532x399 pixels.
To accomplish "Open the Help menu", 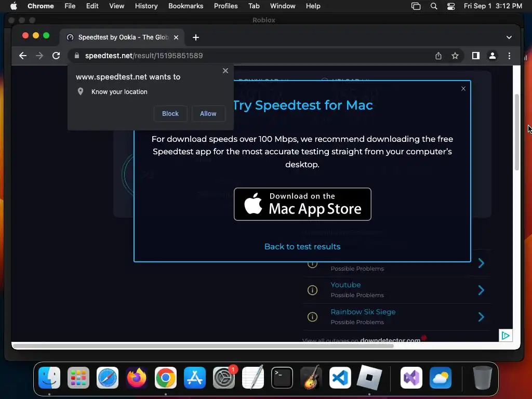I will click(x=313, y=6).
